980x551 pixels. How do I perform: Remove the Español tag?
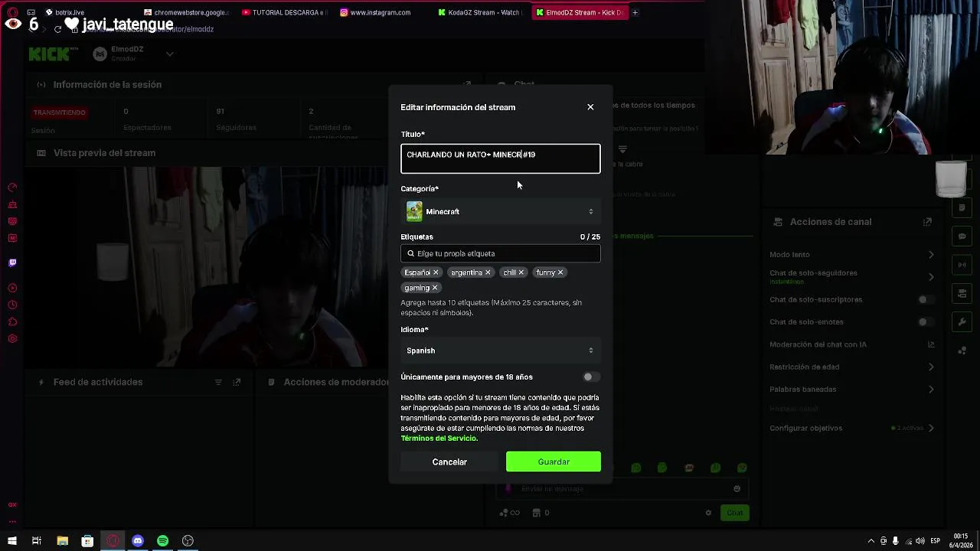(x=436, y=272)
